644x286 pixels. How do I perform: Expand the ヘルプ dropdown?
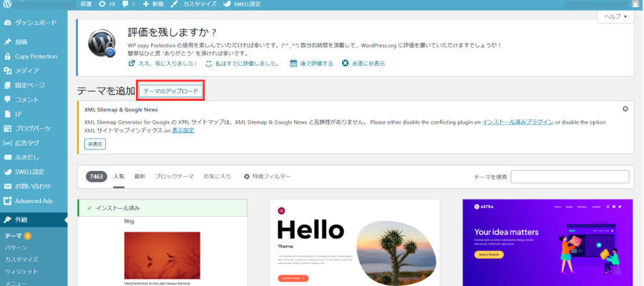[615, 17]
